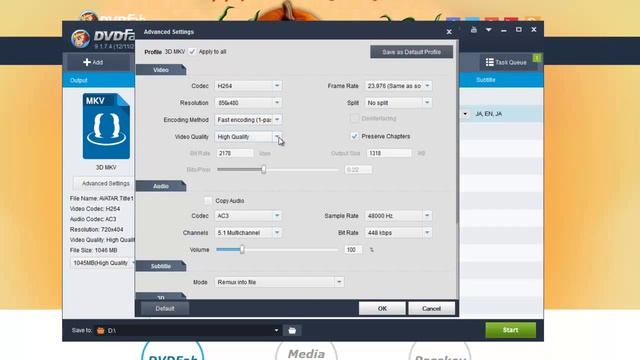Click the Subtitle section header tab
Image resolution: width=640 pixels, height=360 pixels.
(x=161, y=266)
